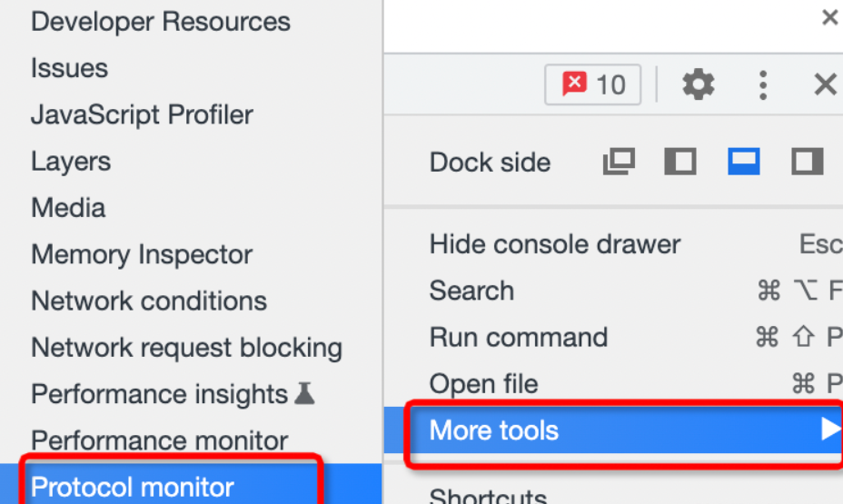This screenshot has height=504, width=843.
Task: Dock DevTools to the left side
Action: pos(680,162)
